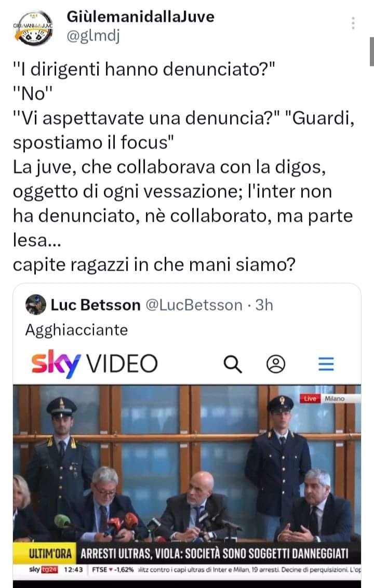The height and width of the screenshot is (588, 374).
Task: Click the sky VIDEO logo
Action: point(95,364)
